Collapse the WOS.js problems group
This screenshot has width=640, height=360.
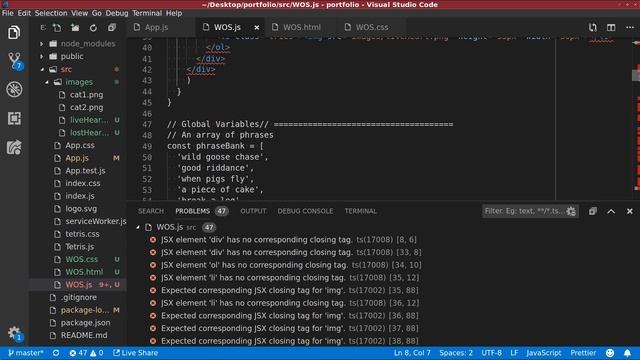coord(138,227)
